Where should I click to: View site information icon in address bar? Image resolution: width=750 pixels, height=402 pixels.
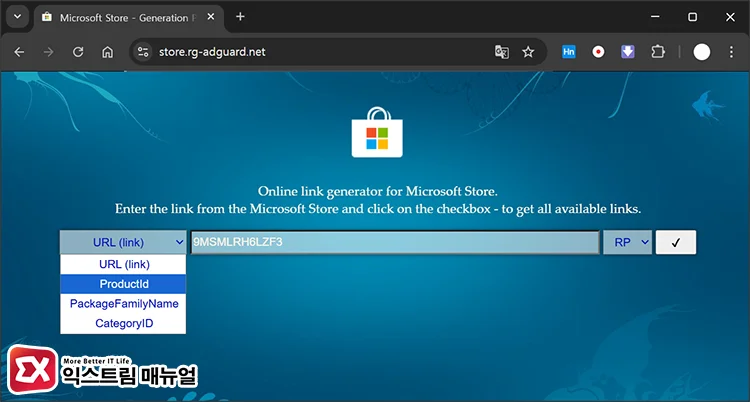tap(143, 52)
